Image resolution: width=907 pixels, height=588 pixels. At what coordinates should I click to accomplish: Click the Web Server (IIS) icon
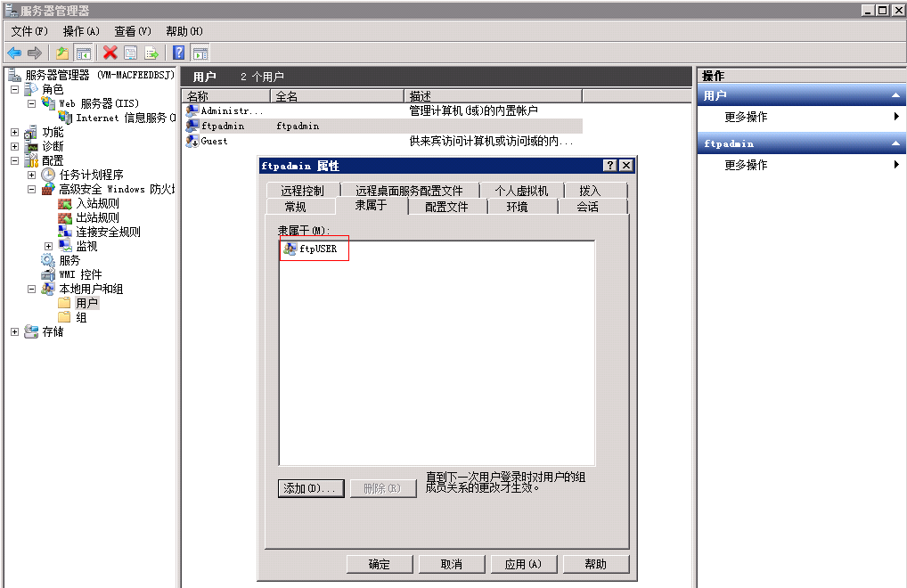[49, 103]
